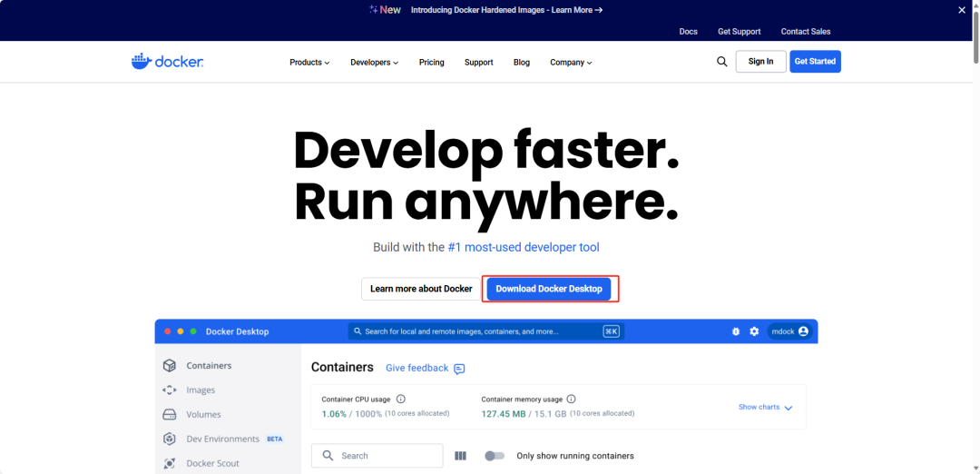
Task: Open Contact Sales in top bar
Action: pos(806,31)
